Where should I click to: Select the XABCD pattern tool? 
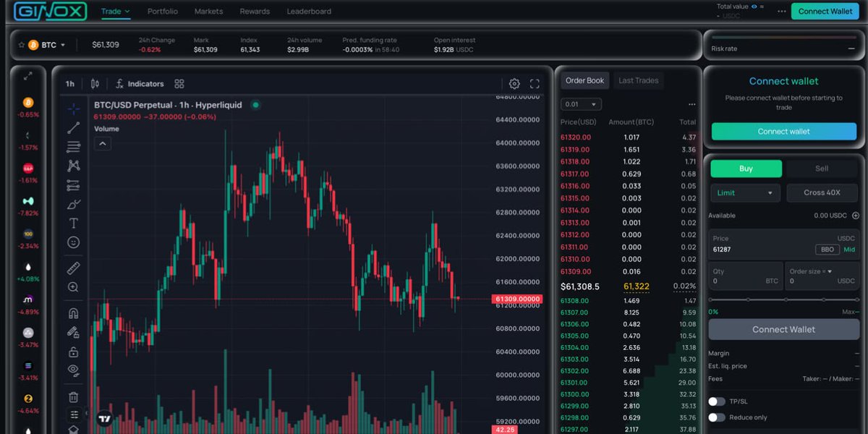74,166
